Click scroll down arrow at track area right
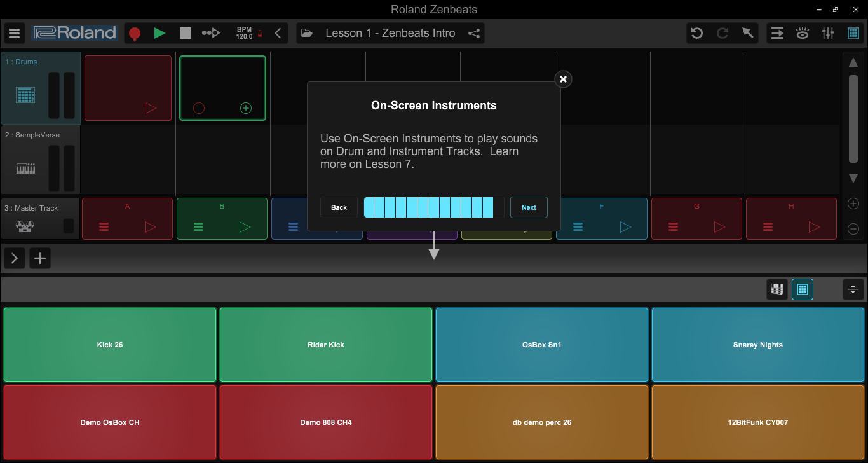The image size is (868, 463). tap(853, 178)
